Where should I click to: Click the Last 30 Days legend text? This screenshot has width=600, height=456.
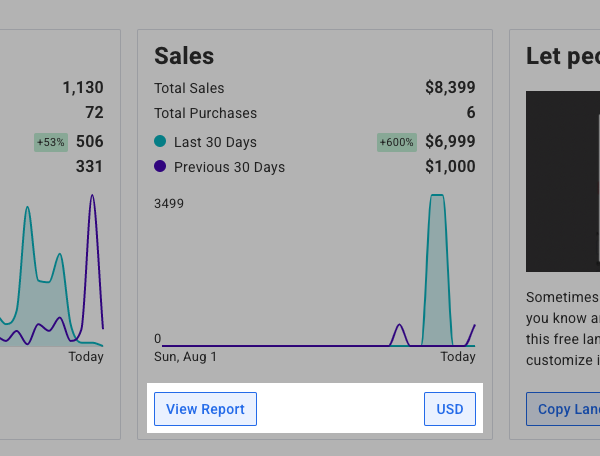(215, 142)
